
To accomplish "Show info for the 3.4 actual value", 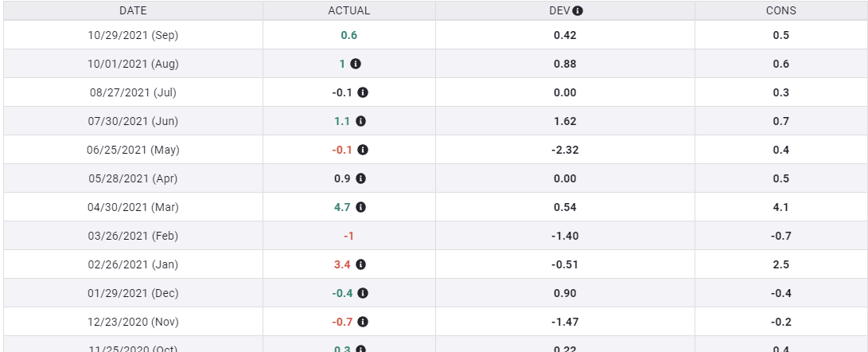I will point(360,264).
